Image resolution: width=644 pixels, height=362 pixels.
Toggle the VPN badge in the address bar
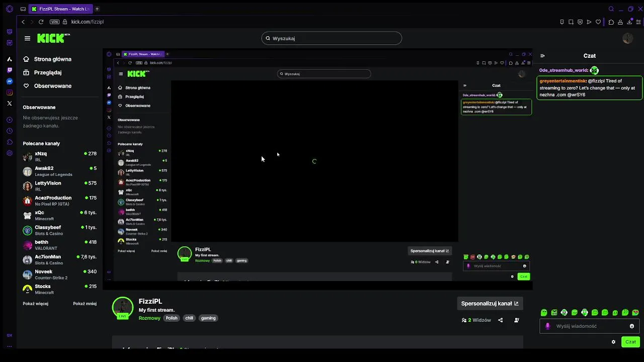(x=54, y=22)
